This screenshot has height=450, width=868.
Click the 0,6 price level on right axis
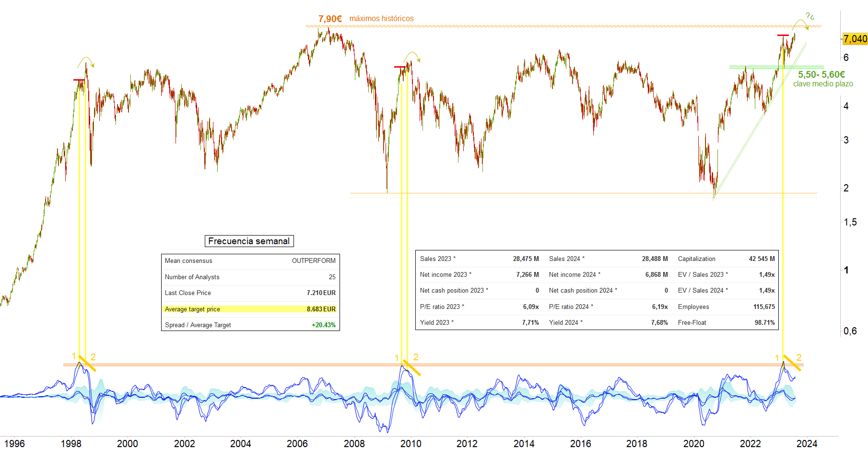click(x=850, y=331)
